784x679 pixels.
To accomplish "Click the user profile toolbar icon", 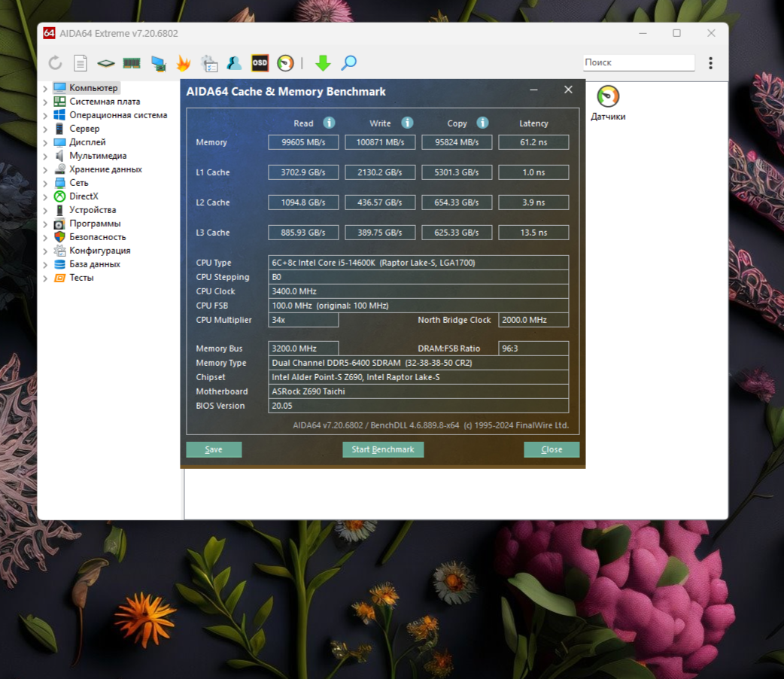I will tap(234, 63).
